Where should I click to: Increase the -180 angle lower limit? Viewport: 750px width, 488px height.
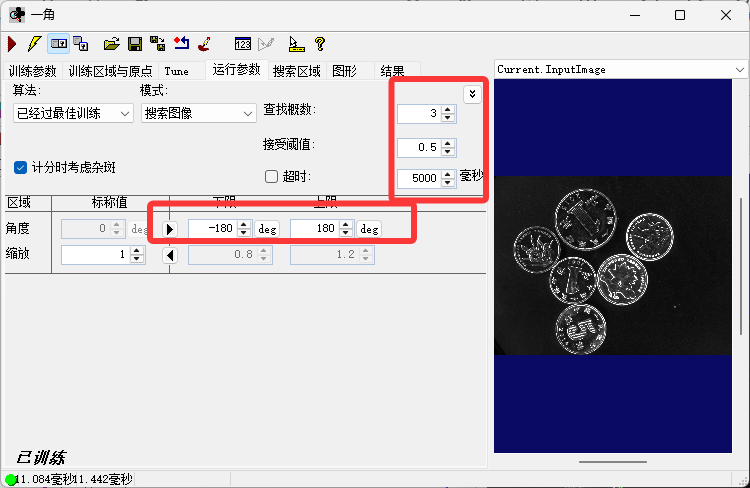(244, 225)
